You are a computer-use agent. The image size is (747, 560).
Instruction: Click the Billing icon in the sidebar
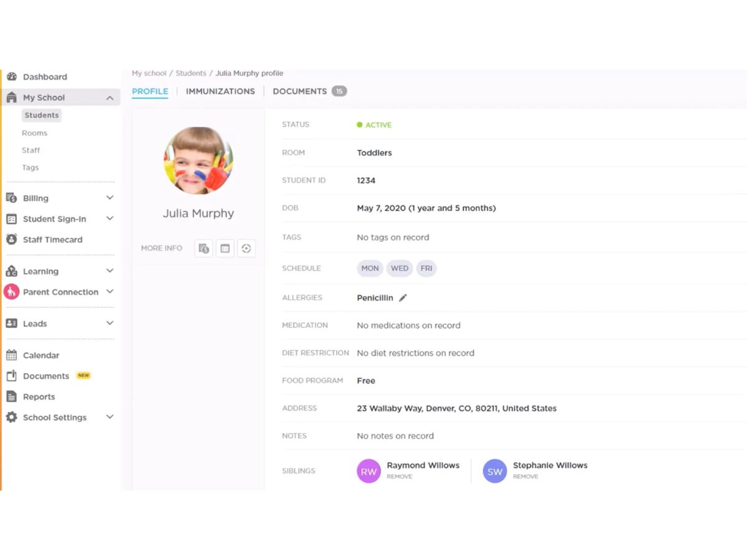11,198
